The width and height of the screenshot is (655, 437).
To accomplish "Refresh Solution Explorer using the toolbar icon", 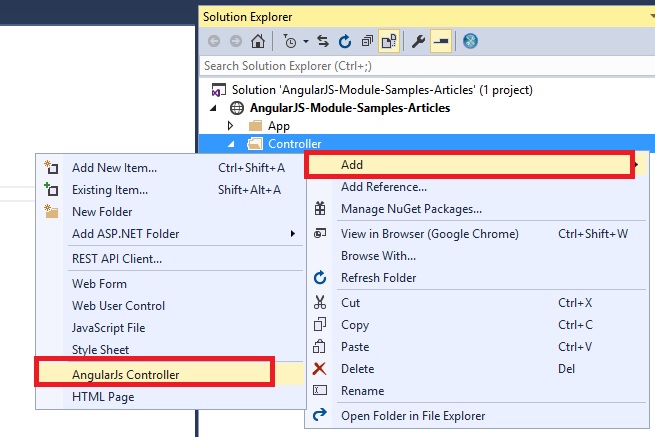I will [x=345, y=41].
